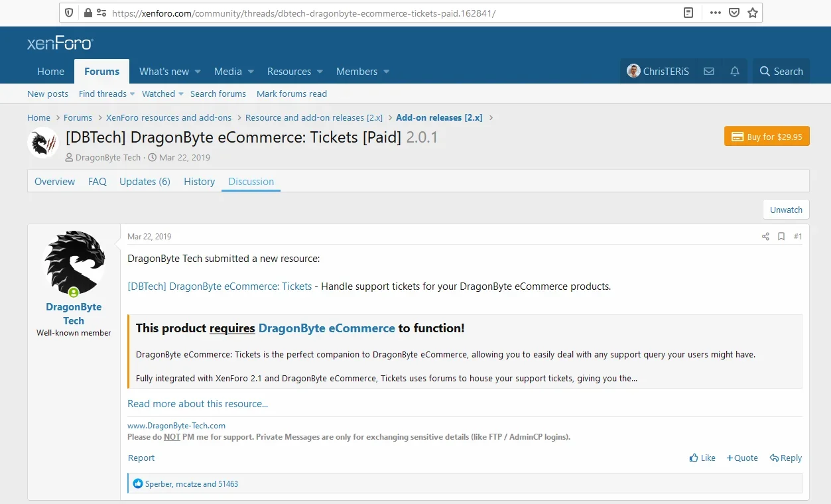Open the ChrisTERiS account menu
Image resolution: width=831 pixels, height=504 pixels.
(x=659, y=71)
